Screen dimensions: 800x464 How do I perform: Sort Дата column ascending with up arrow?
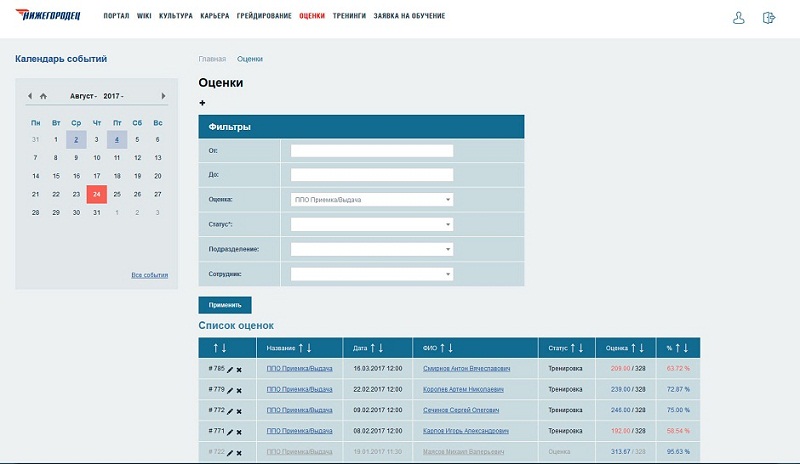pos(374,348)
